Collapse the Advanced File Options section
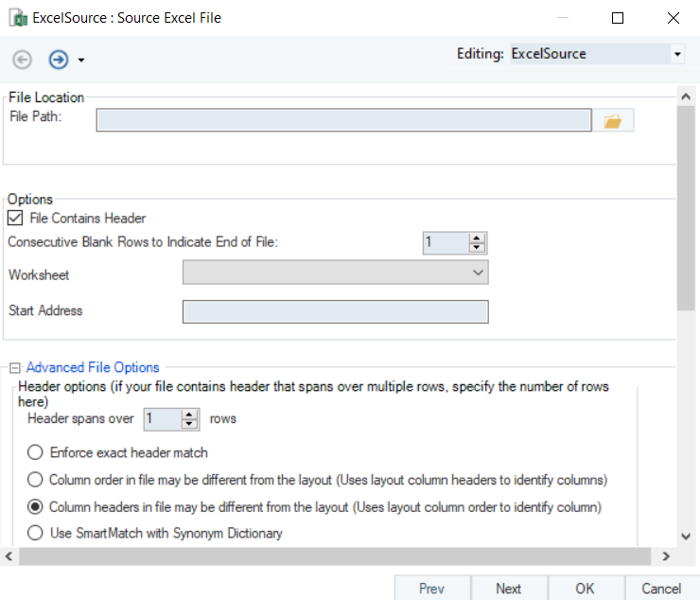Viewport: 700px width, 600px height. click(x=14, y=368)
